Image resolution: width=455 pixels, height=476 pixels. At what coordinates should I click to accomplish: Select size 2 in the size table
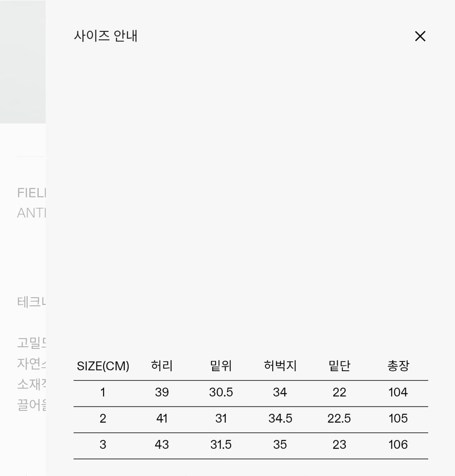[103, 419]
